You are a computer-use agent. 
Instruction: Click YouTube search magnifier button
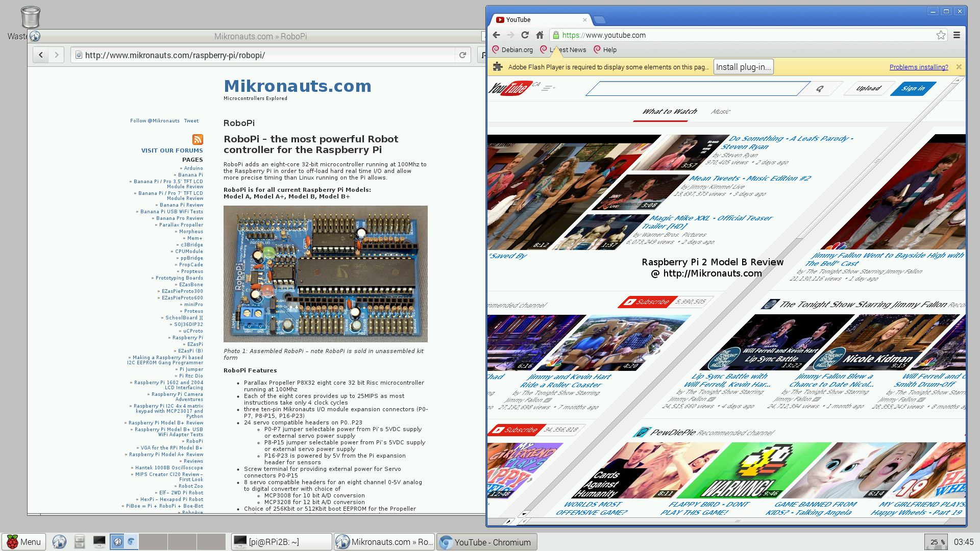[820, 89]
